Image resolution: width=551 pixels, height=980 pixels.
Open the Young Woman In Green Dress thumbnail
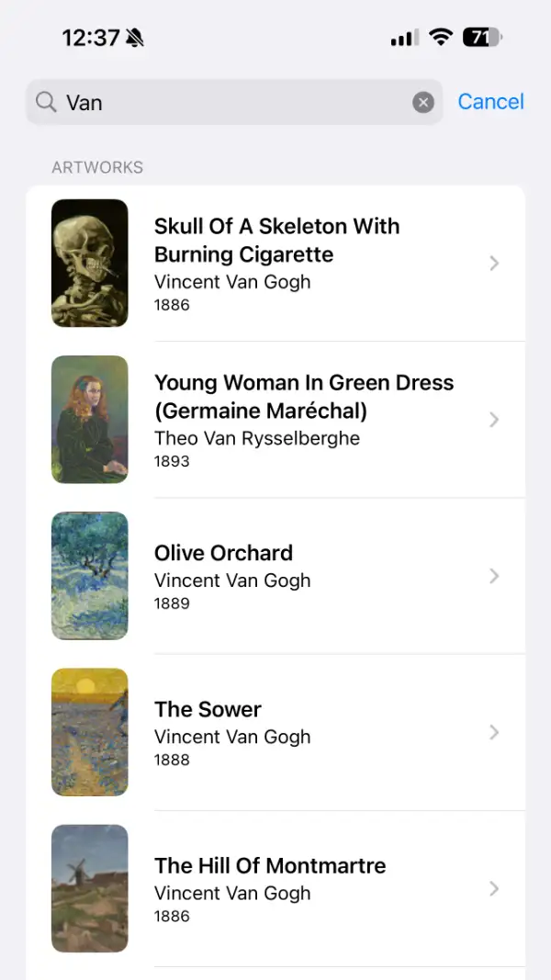click(90, 420)
